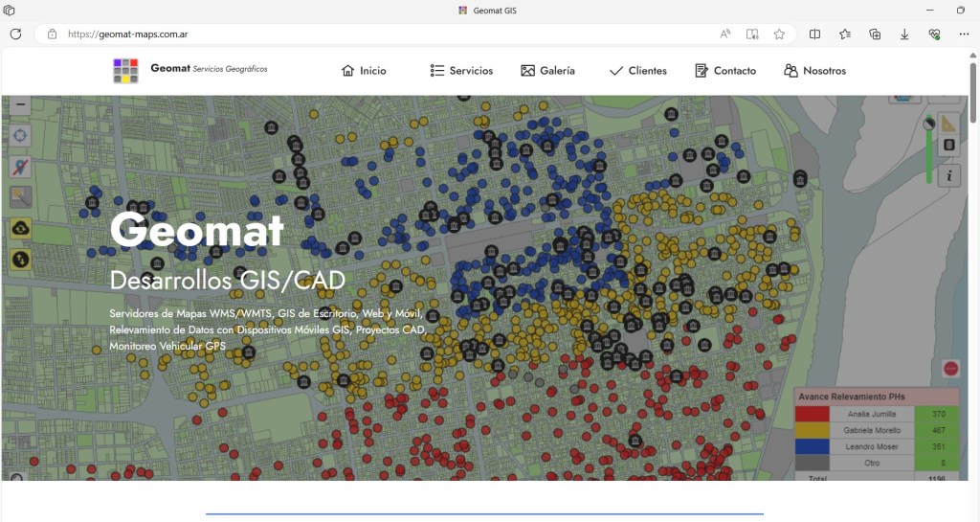Click 'Otro' row label in legend
The image size is (980, 522).
tap(872, 463)
